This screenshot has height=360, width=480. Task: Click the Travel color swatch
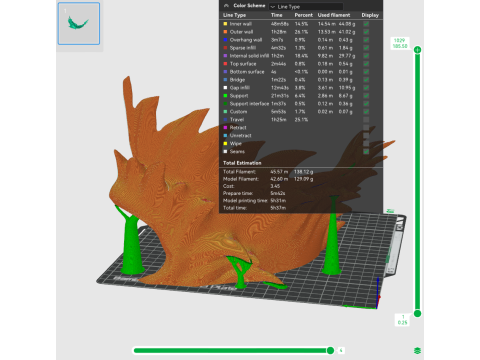coord(225,120)
